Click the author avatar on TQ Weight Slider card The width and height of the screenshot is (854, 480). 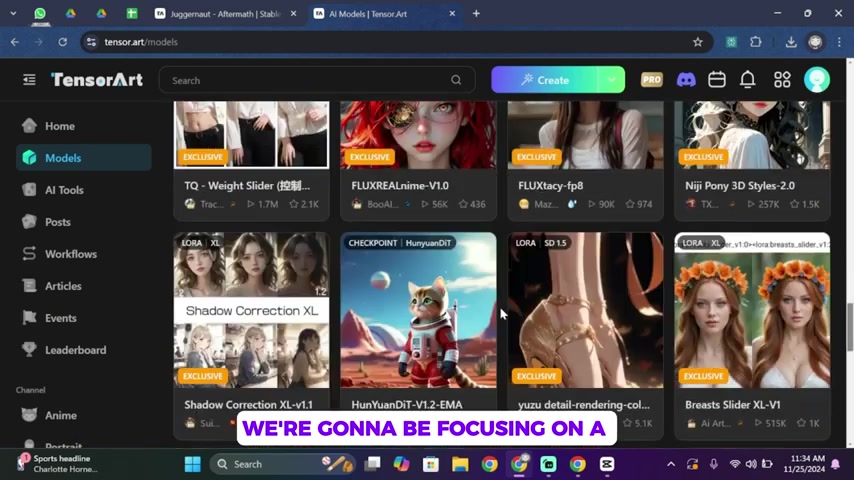coord(190,204)
